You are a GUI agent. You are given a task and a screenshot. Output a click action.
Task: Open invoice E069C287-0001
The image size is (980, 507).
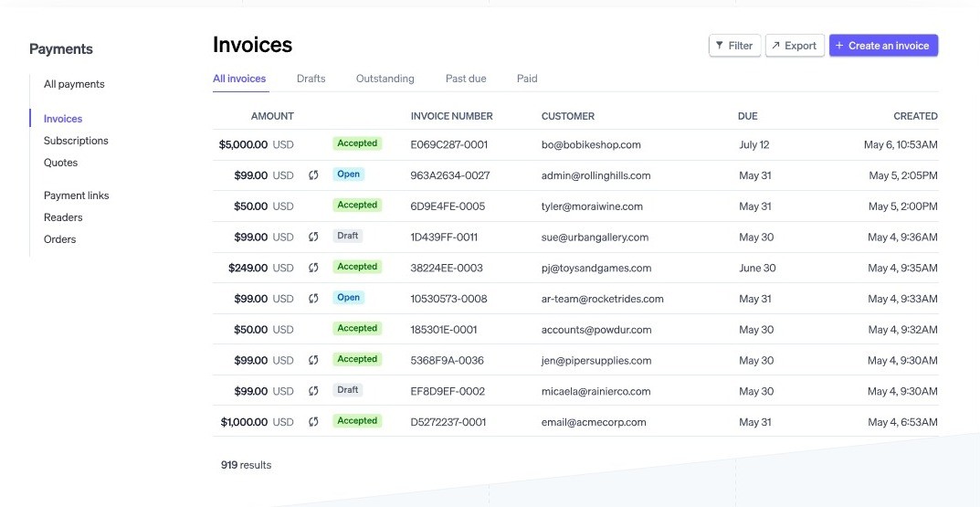(x=448, y=145)
